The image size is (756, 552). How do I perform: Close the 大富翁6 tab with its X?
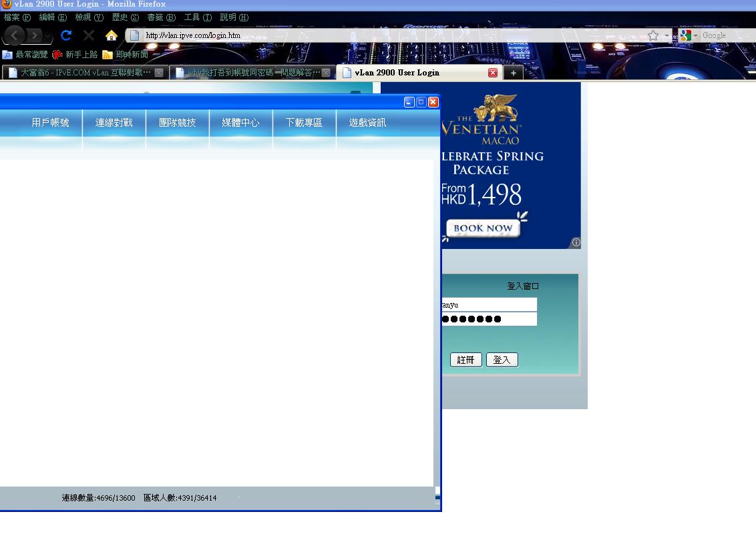tap(159, 73)
